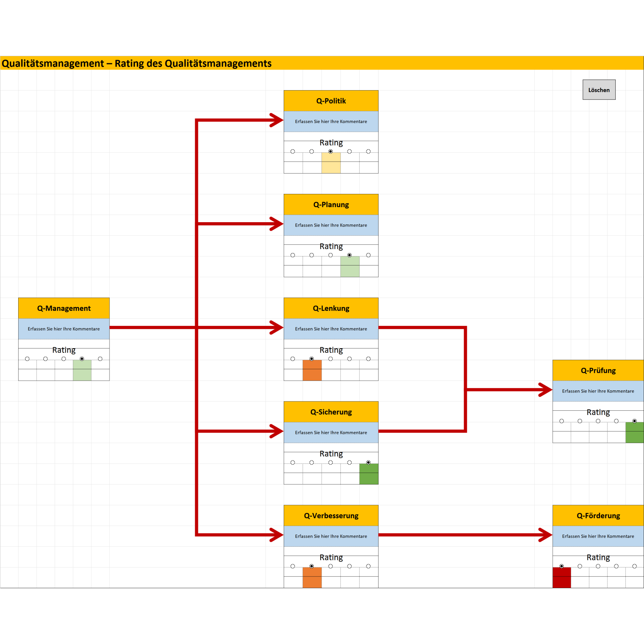This screenshot has width=644, height=644.
Task: Select the third rating radio in Q-Prüfung
Action: point(598,421)
